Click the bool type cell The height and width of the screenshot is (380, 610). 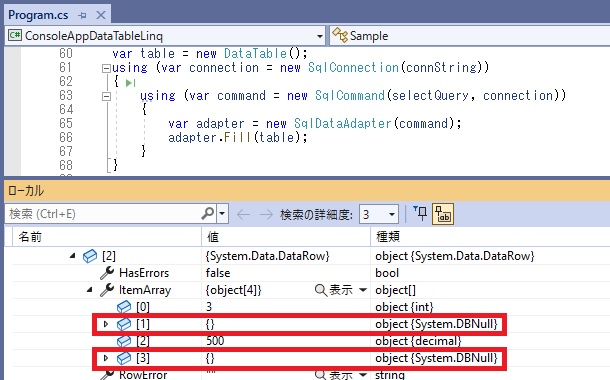(387, 273)
